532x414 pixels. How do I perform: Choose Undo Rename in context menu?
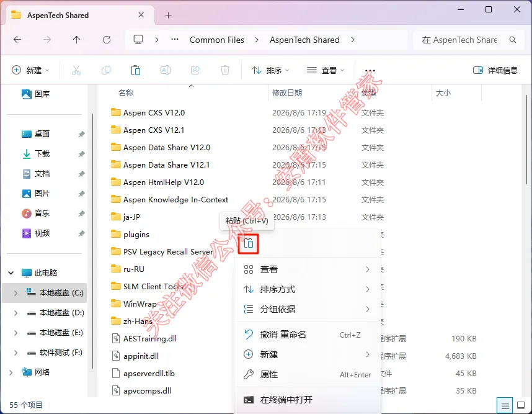tap(307, 335)
